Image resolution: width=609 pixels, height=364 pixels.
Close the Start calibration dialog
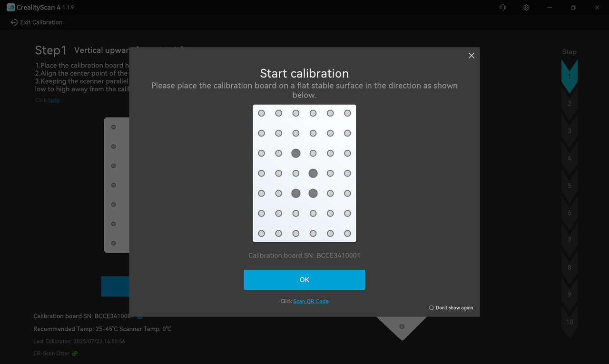coord(471,56)
